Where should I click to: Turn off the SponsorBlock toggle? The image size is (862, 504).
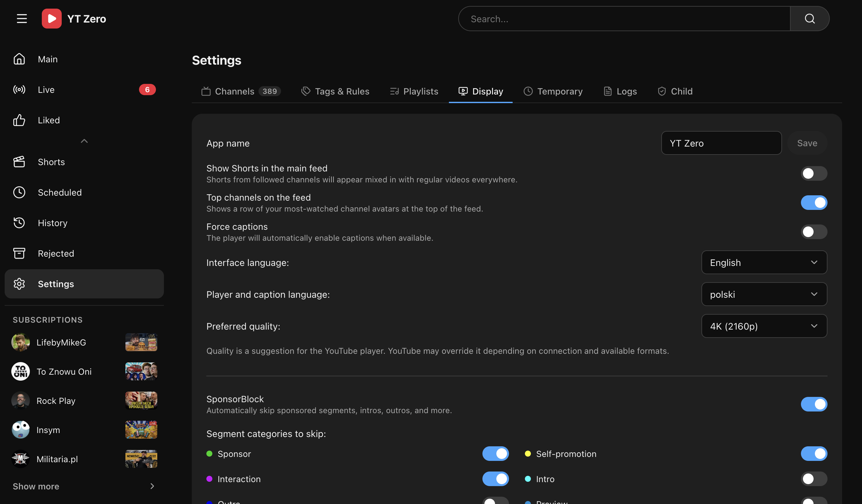pos(814,404)
